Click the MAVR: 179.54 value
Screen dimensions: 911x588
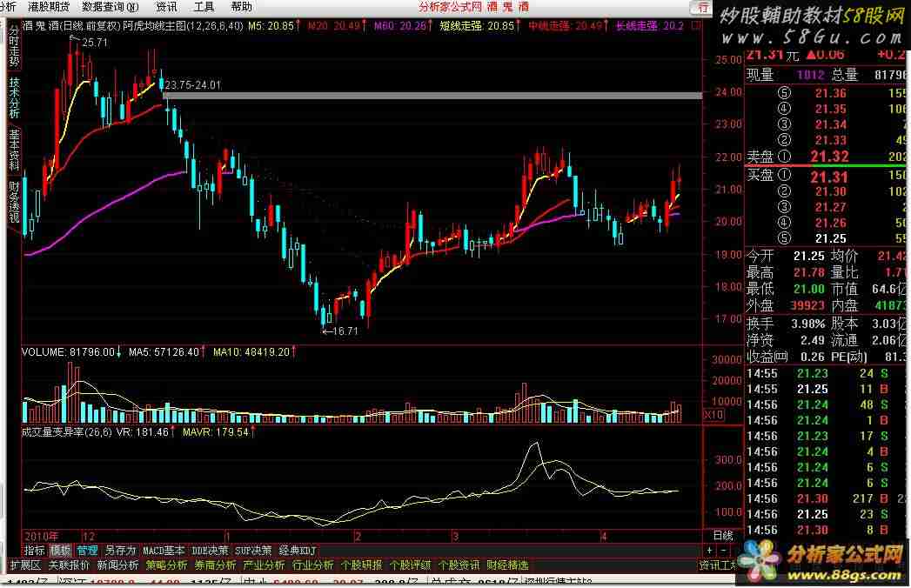tap(216, 431)
